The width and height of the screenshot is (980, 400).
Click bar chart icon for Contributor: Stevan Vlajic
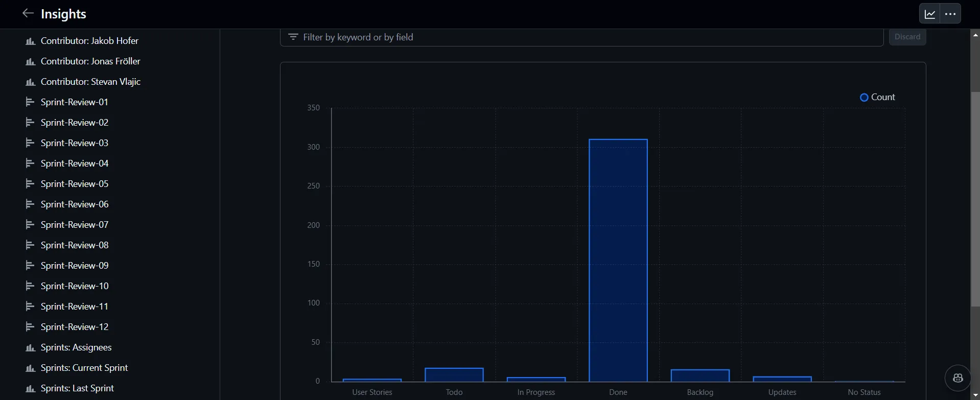point(31,82)
